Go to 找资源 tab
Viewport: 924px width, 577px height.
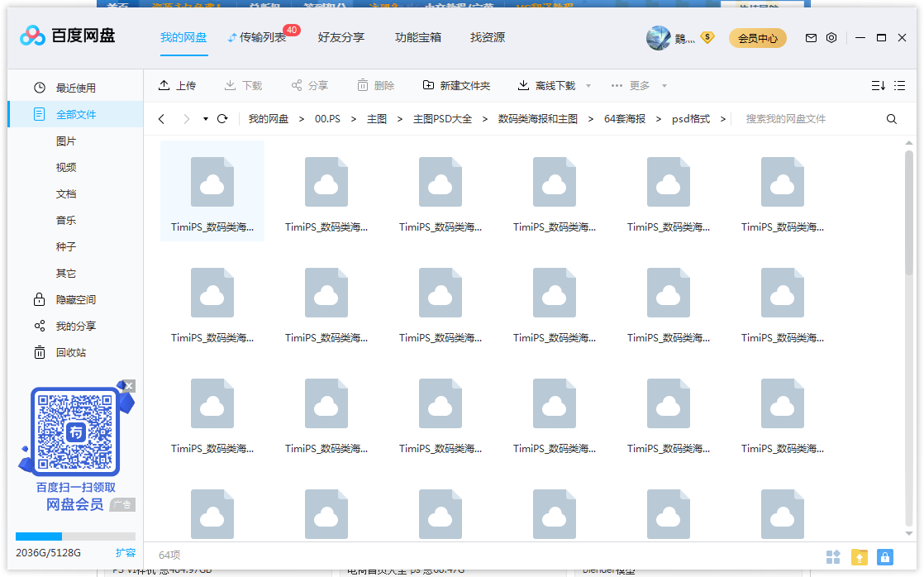pyautogui.click(x=488, y=38)
